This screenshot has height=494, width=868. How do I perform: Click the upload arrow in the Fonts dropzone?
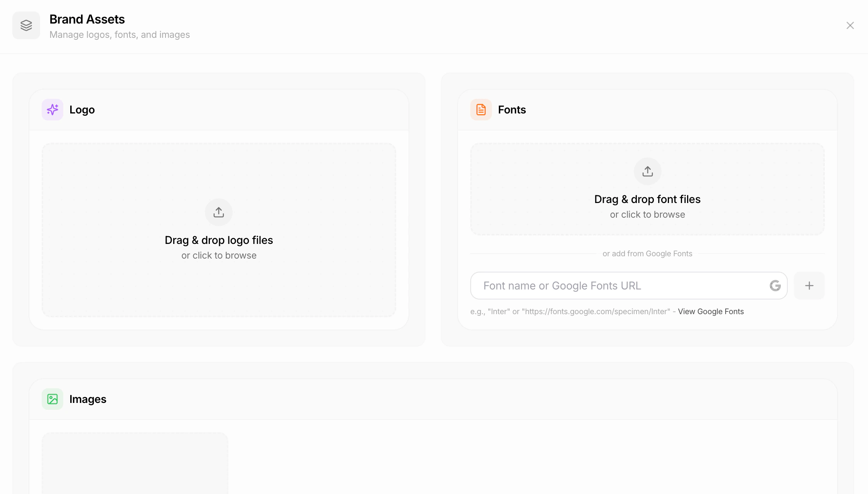tap(647, 171)
